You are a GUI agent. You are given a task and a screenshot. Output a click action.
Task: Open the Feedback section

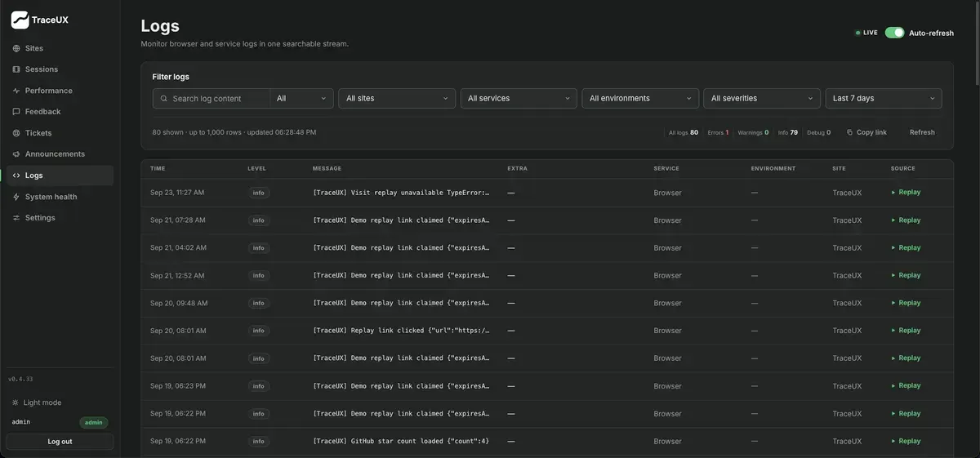click(x=59, y=112)
